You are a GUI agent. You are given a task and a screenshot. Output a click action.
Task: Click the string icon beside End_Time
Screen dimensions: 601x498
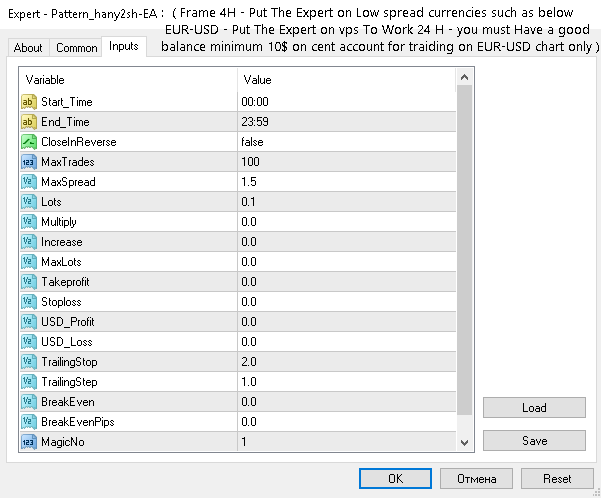[x=29, y=122]
